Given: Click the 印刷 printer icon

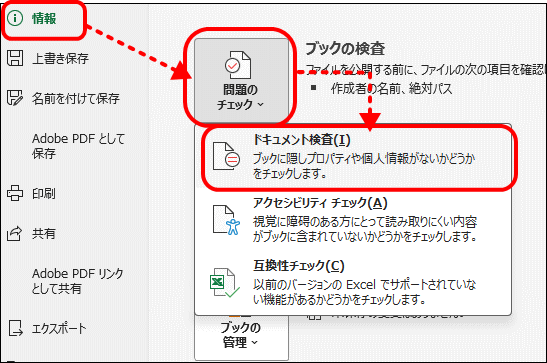Looking at the screenshot, I should 15,193.
